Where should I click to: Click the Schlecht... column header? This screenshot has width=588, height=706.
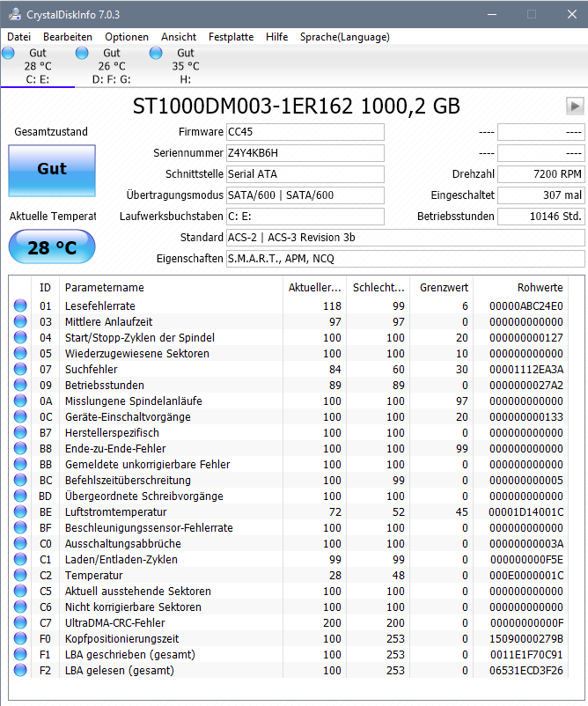[x=379, y=288]
